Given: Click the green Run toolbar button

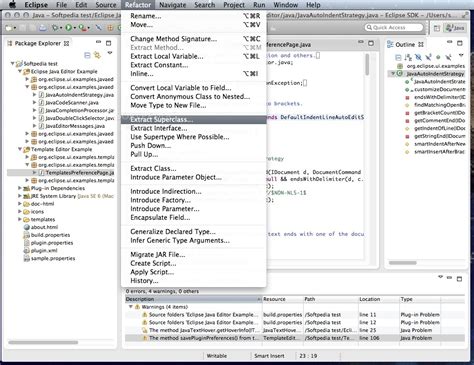Looking at the screenshot, I should point(68,28).
